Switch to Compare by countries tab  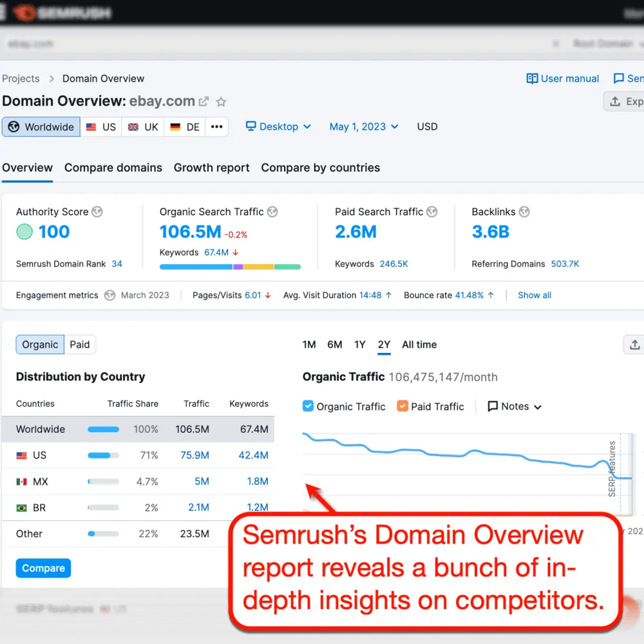click(x=320, y=168)
